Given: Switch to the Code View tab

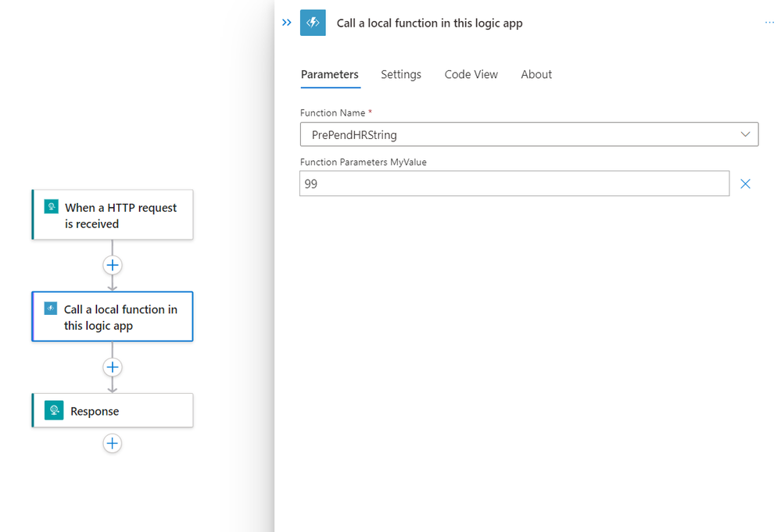Looking at the screenshot, I should (x=471, y=74).
